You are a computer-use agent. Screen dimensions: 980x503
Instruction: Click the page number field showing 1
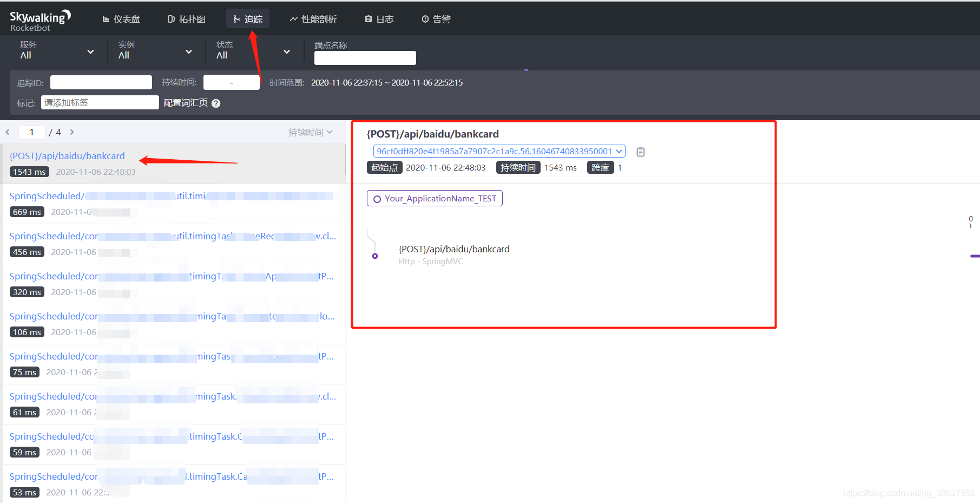pyautogui.click(x=32, y=132)
